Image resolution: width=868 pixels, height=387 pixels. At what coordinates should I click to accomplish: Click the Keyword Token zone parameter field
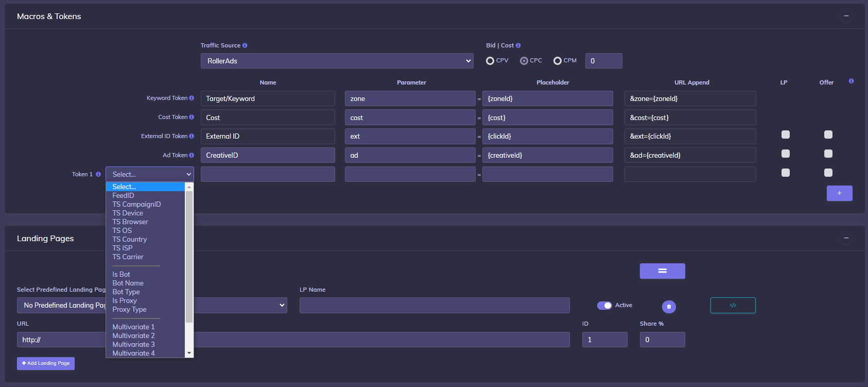410,98
